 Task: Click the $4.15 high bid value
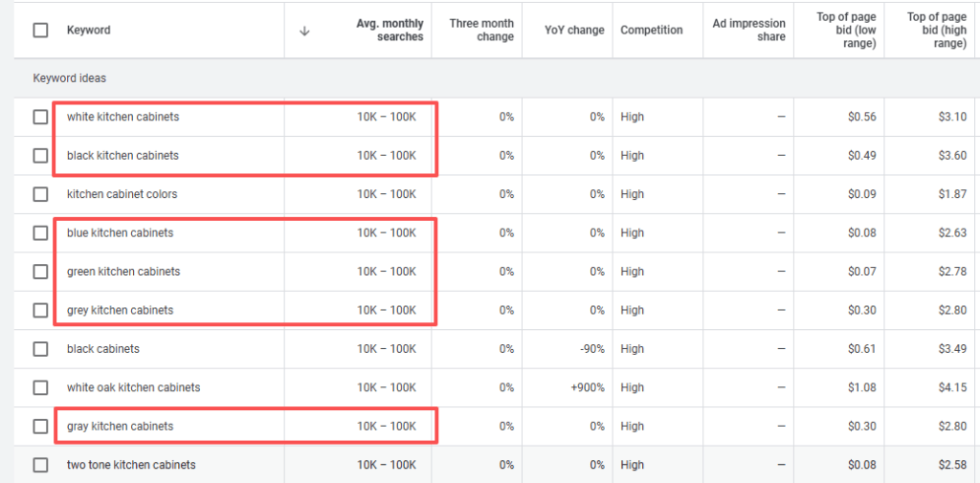pos(952,387)
